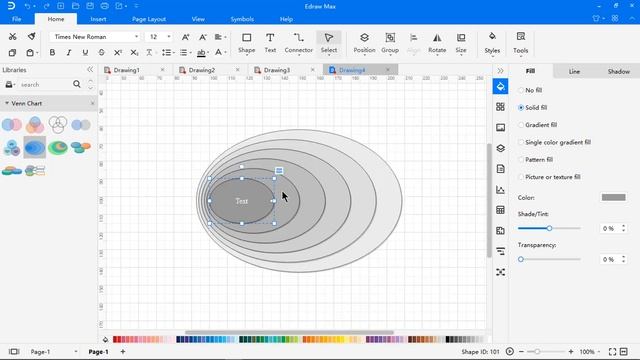Select the Connector tool
The width and height of the screenshot is (640, 360).
tap(298, 43)
